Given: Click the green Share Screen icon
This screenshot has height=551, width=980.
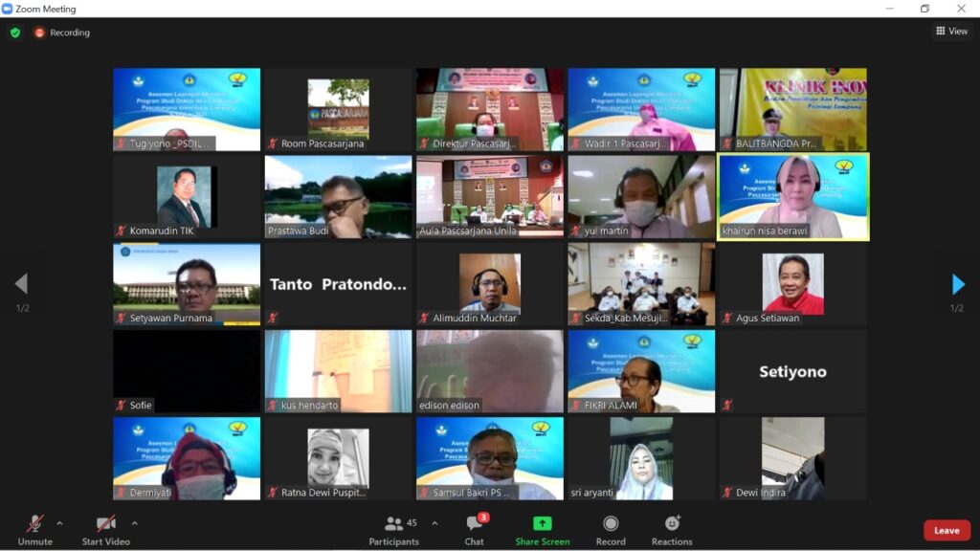Looking at the screenshot, I should pyautogui.click(x=542, y=524).
